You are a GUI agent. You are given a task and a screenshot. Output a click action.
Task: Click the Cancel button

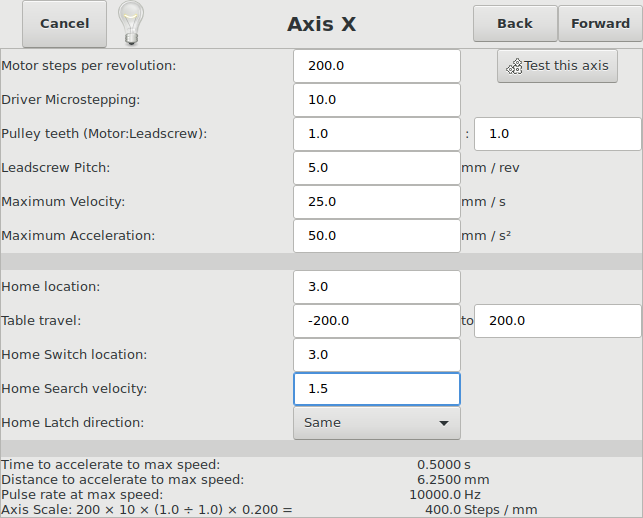pyautogui.click(x=64, y=23)
